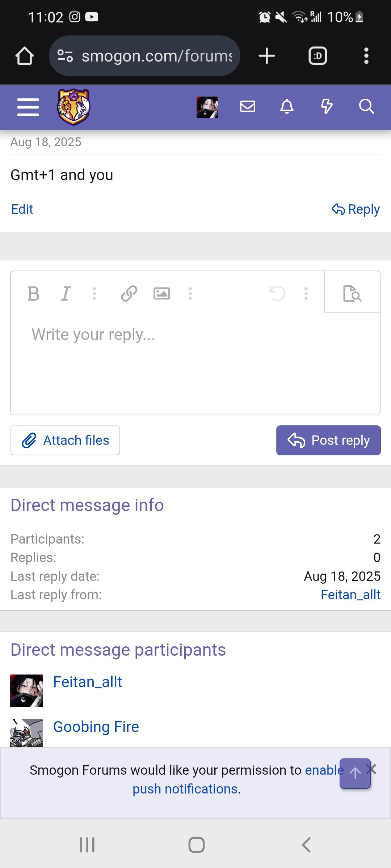
Task: Click the Attach files button
Action: pyautogui.click(x=65, y=440)
